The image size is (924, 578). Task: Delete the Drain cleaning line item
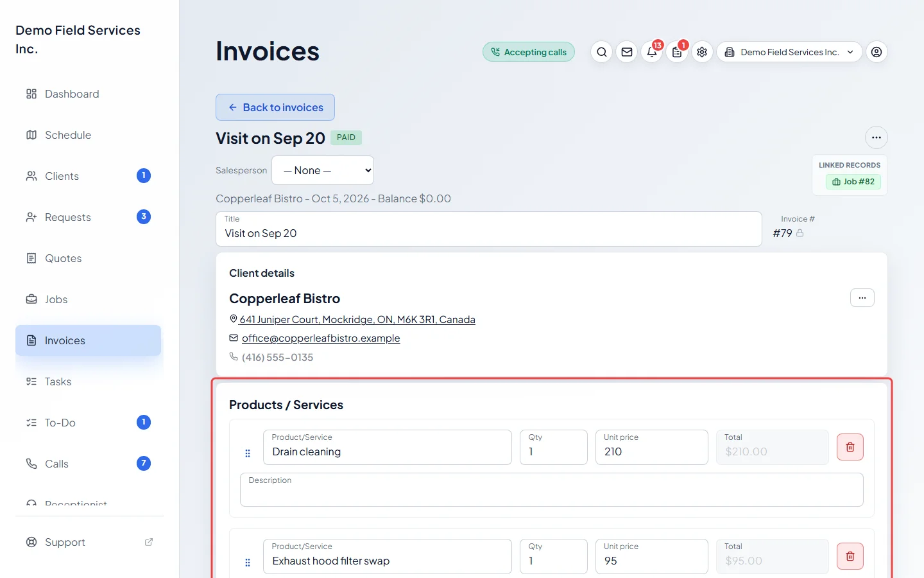pyautogui.click(x=850, y=447)
